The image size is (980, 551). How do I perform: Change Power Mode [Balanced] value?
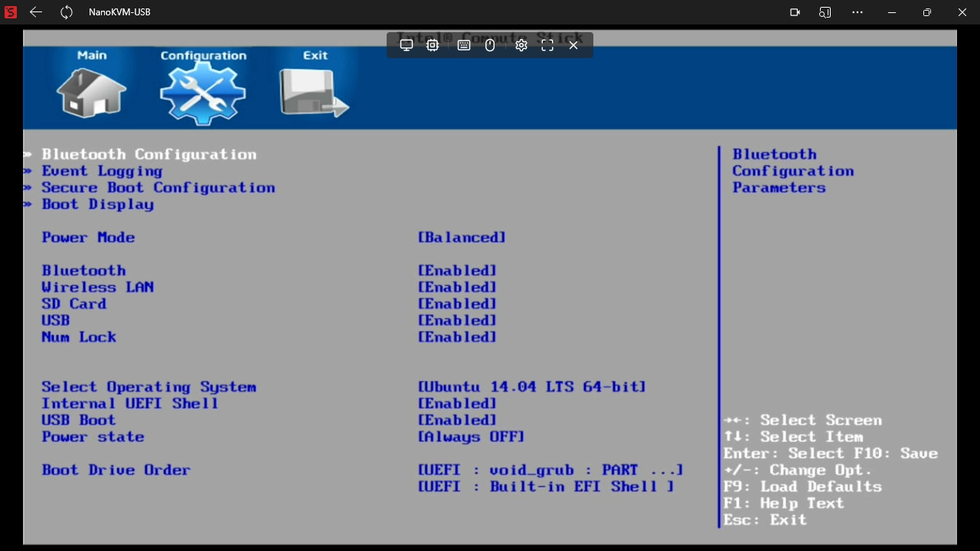click(462, 237)
